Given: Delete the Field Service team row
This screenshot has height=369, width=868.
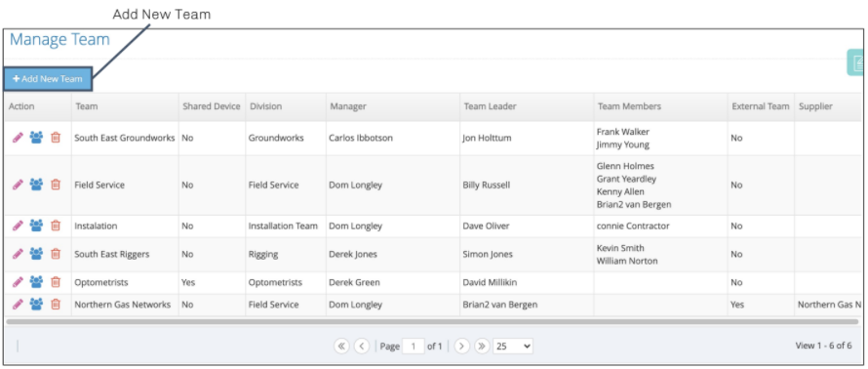Looking at the screenshot, I should [56, 184].
